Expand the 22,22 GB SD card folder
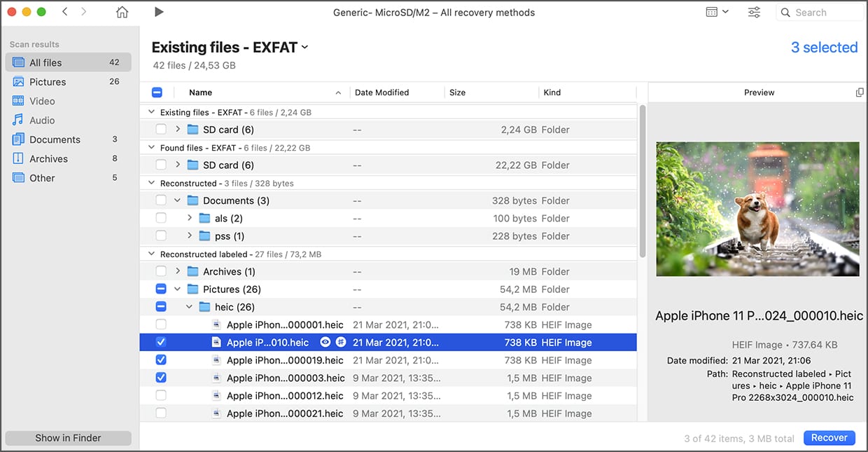 [x=178, y=165]
